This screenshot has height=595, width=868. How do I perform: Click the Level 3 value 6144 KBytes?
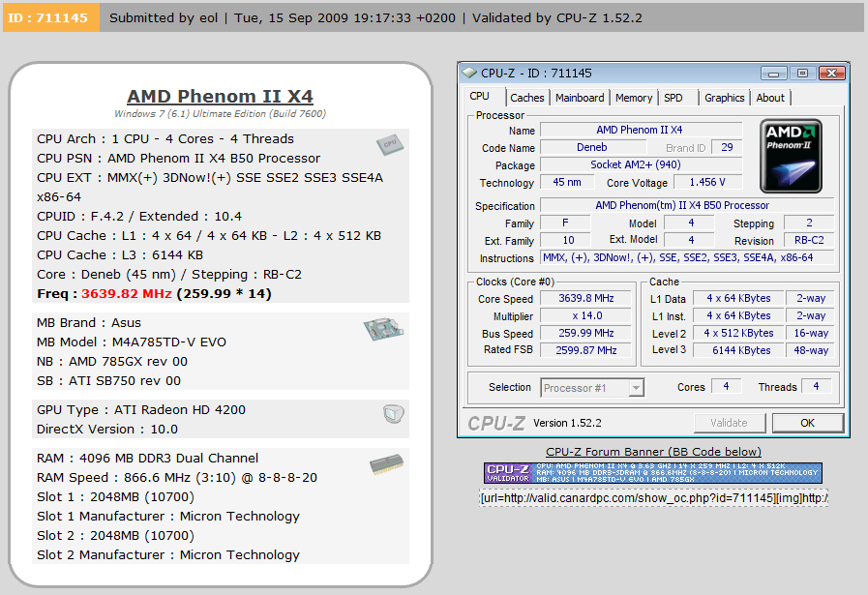738,350
